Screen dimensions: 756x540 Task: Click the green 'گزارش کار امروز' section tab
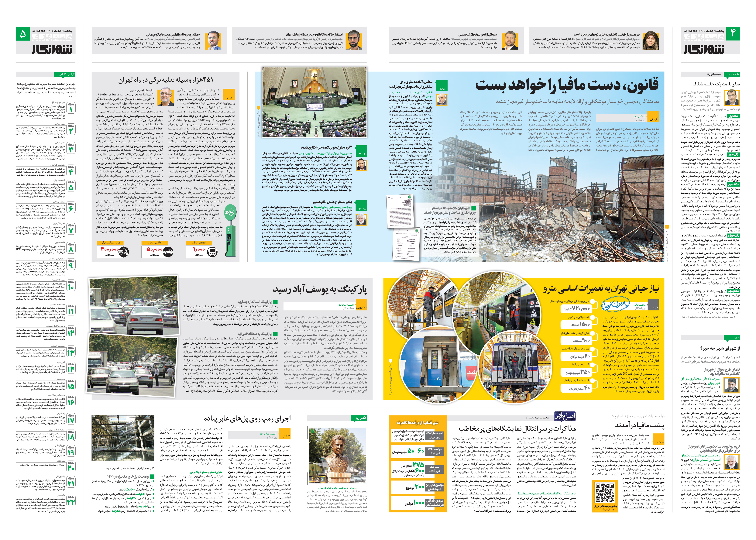tap(65, 74)
